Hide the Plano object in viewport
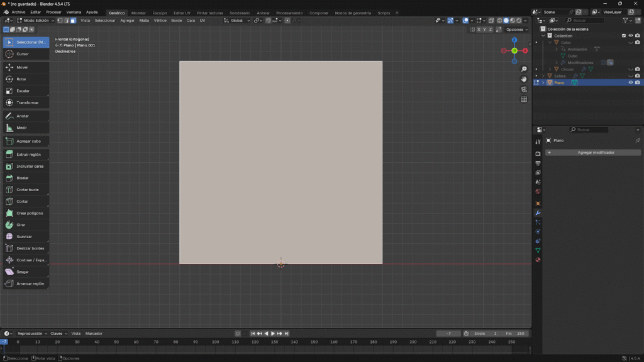 click(630, 82)
